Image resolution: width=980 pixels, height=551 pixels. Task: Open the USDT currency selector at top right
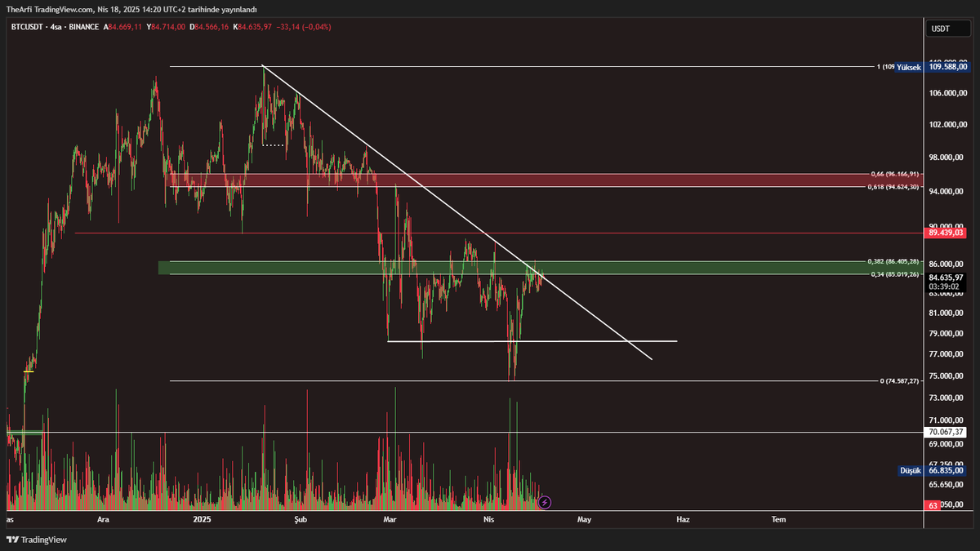pyautogui.click(x=942, y=28)
